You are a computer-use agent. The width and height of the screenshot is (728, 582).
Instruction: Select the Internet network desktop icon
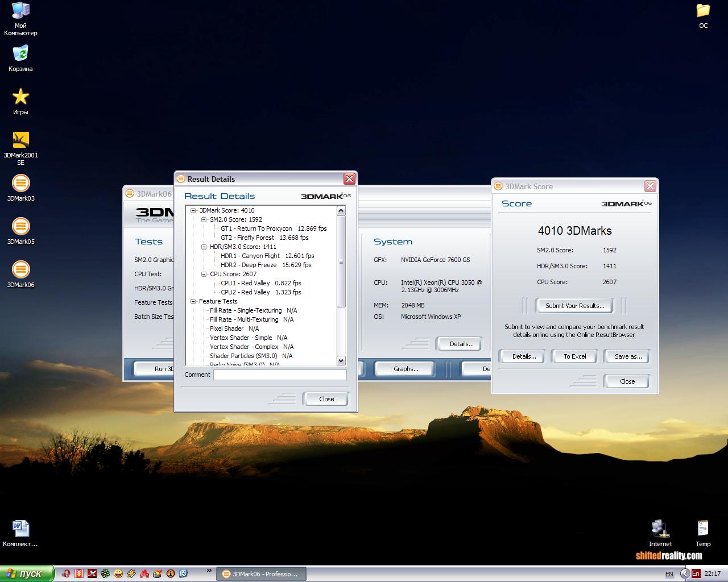[x=660, y=534]
